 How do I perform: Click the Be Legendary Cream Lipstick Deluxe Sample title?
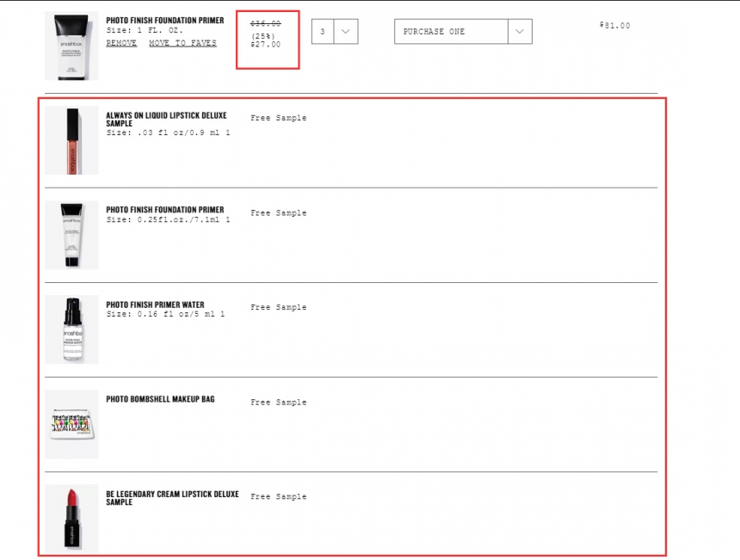pos(173,498)
